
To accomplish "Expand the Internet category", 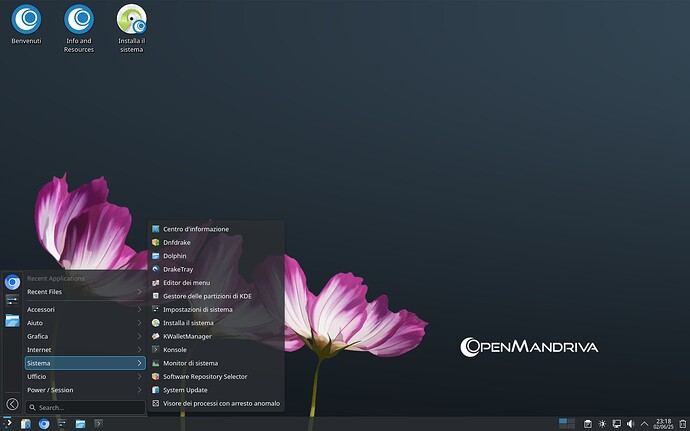I will pos(85,350).
